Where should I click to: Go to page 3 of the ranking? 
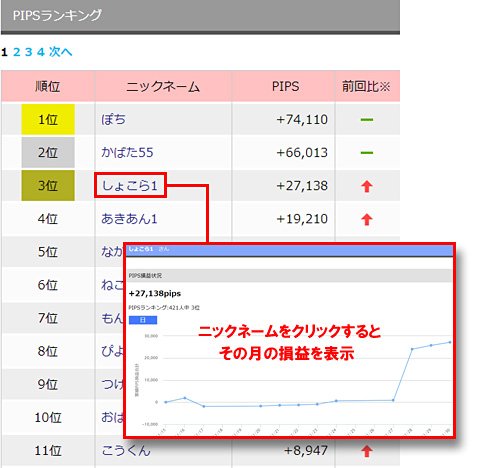tap(29, 52)
